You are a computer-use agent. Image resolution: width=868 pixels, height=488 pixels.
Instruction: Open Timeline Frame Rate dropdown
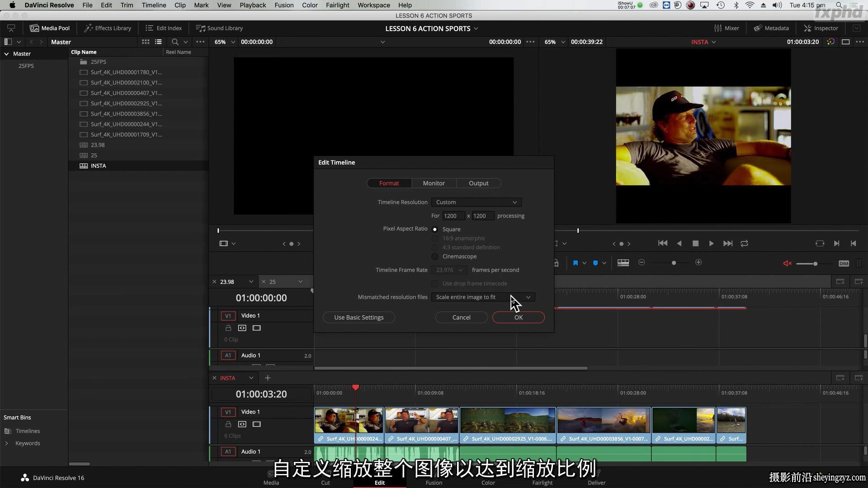pyautogui.click(x=449, y=270)
